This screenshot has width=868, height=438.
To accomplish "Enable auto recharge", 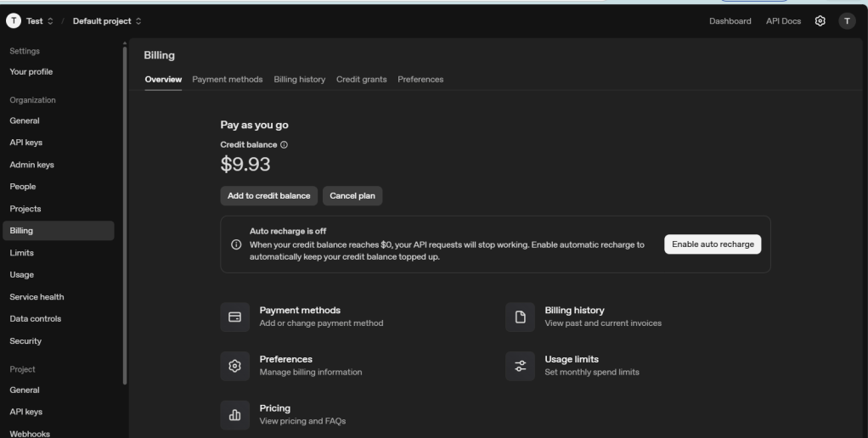I will click(x=713, y=244).
